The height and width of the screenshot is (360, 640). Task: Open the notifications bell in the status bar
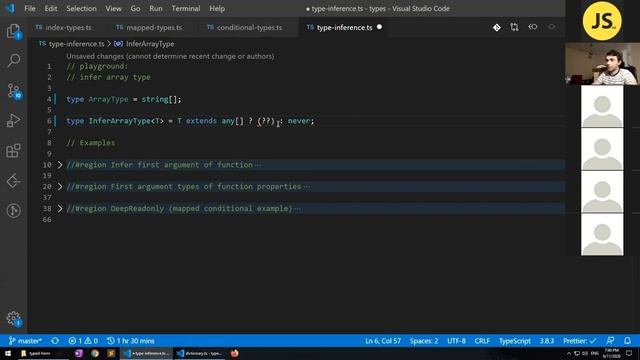627,341
